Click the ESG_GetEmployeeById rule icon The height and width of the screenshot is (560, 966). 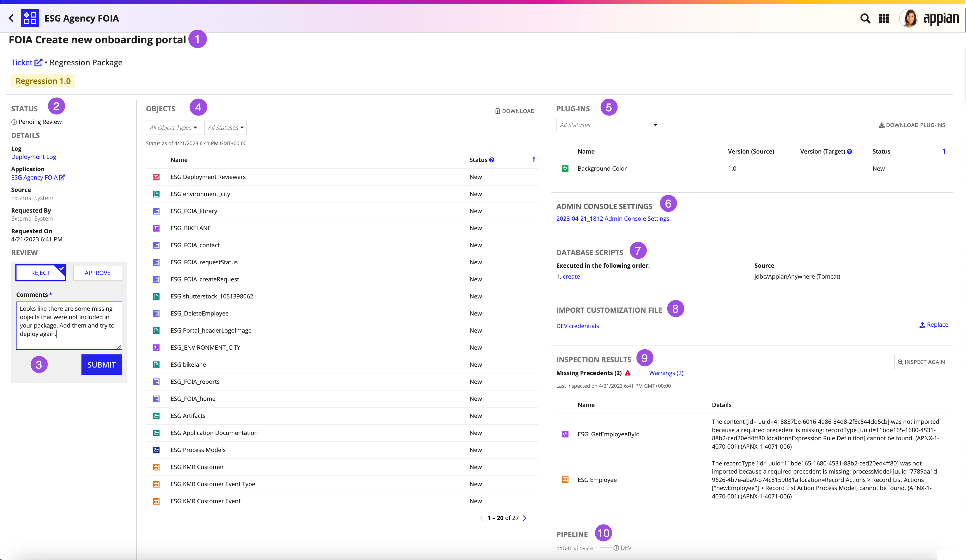565,434
